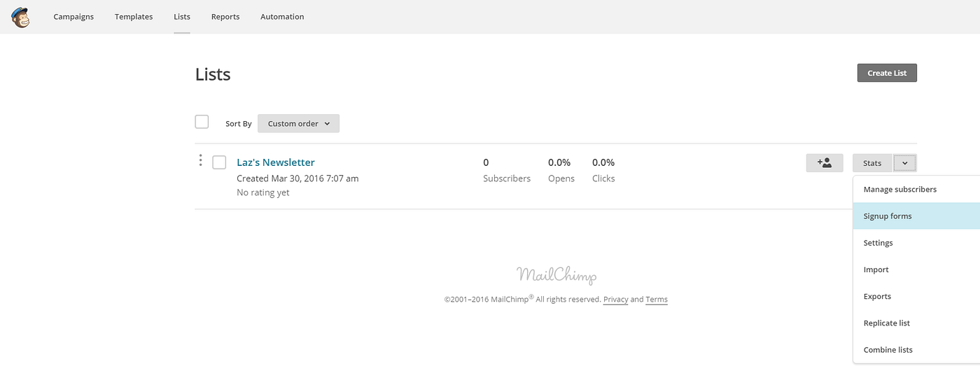The height and width of the screenshot is (380, 980).
Task: Open the Privacy link in footer
Action: 615,300
